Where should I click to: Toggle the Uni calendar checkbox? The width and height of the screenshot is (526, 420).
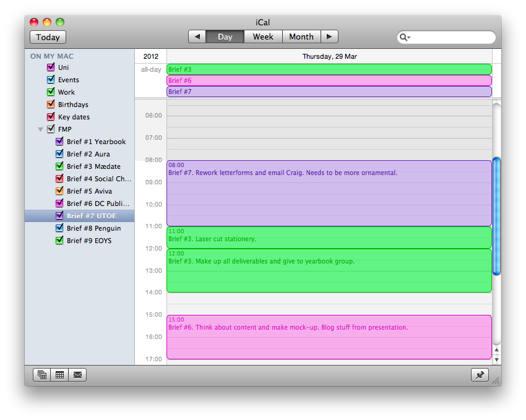pyautogui.click(x=51, y=67)
